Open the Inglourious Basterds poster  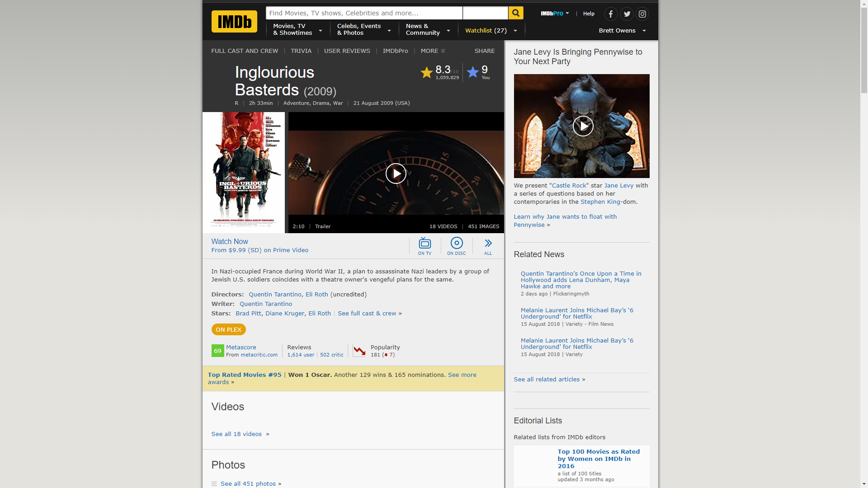(244, 173)
